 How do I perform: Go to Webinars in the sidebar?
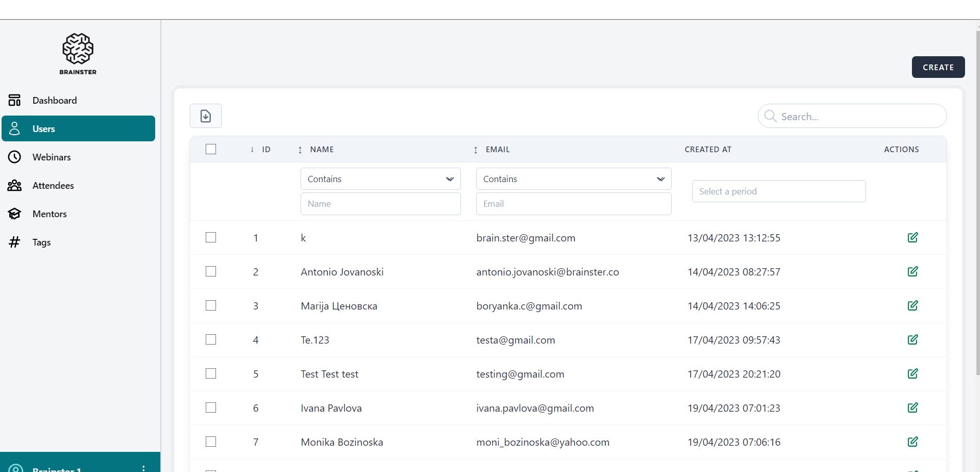(52, 157)
